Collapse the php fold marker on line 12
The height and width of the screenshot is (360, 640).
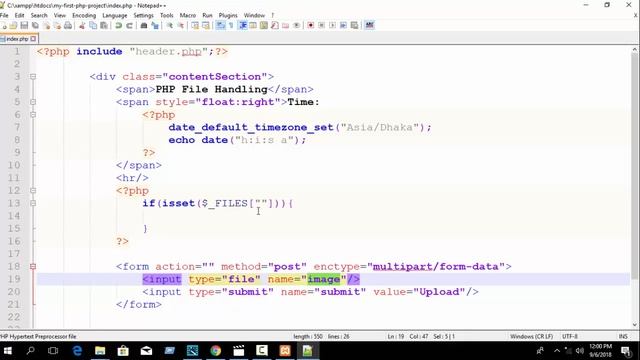click(33, 191)
